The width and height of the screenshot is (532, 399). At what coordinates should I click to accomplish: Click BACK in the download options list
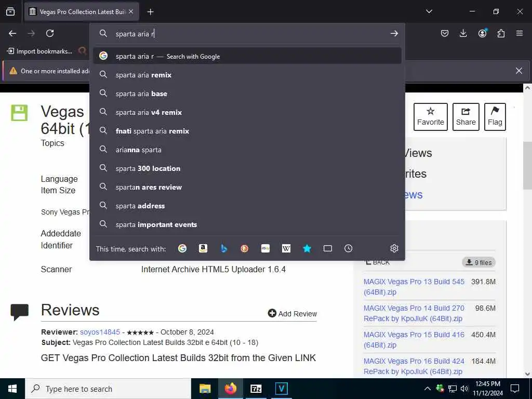point(378,262)
